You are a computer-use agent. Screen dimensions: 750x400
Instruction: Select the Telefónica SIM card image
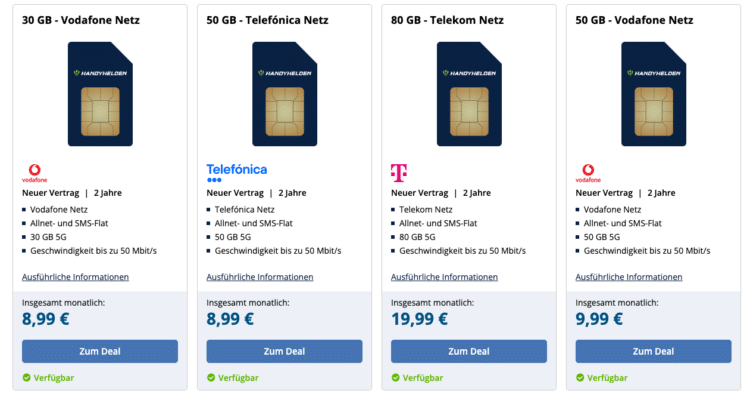pos(285,94)
